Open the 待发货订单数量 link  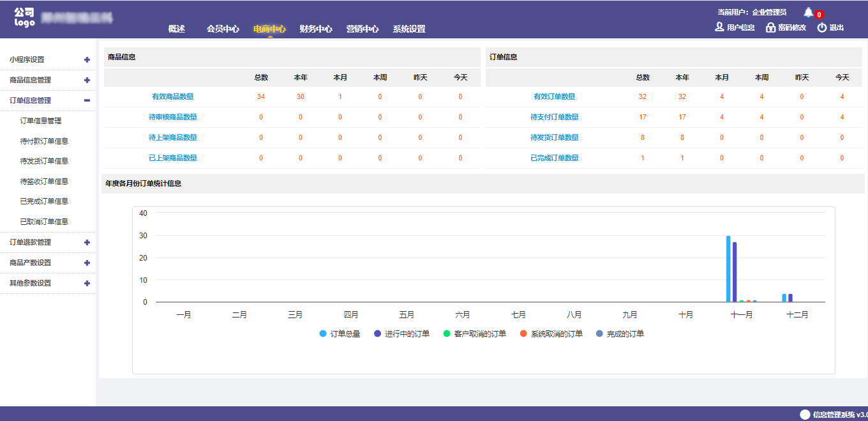tap(554, 137)
